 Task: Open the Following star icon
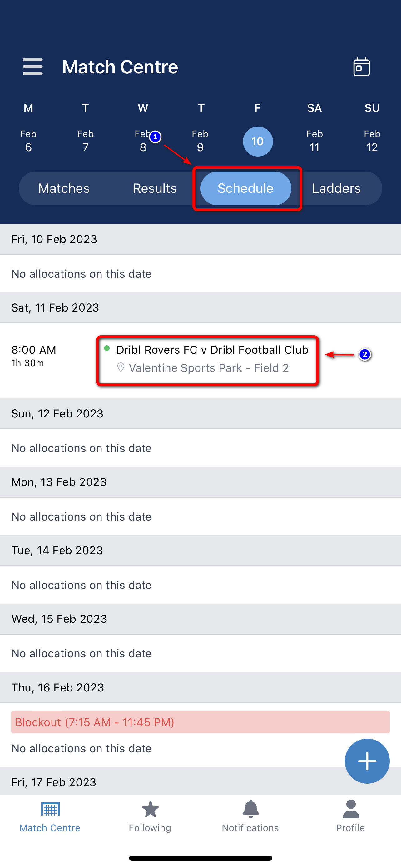[150, 809]
